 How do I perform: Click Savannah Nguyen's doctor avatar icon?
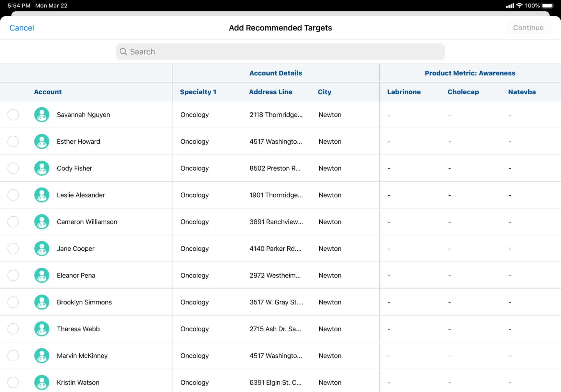click(42, 115)
